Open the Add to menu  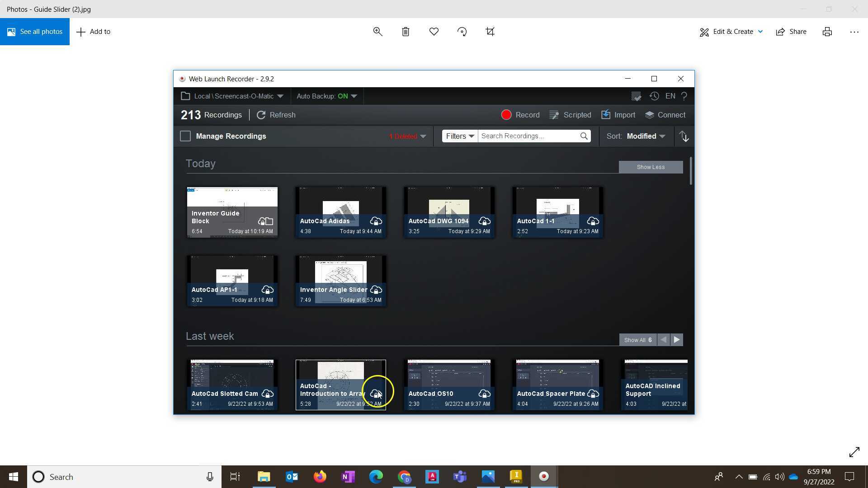pyautogui.click(x=94, y=32)
